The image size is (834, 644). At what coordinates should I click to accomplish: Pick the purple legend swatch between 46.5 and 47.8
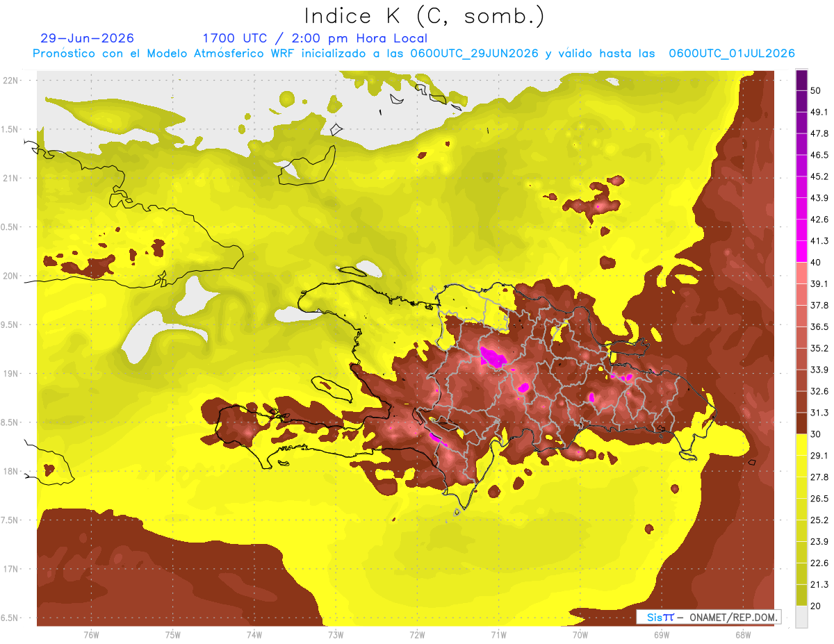pyautogui.click(x=801, y=145)
